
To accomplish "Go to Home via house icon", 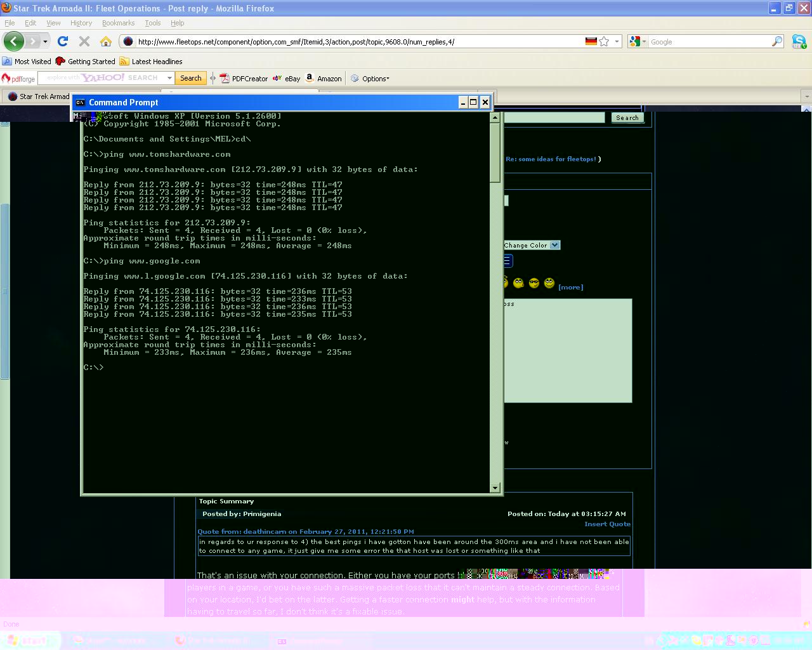I will pyautogui.click(x=106, y=42).
